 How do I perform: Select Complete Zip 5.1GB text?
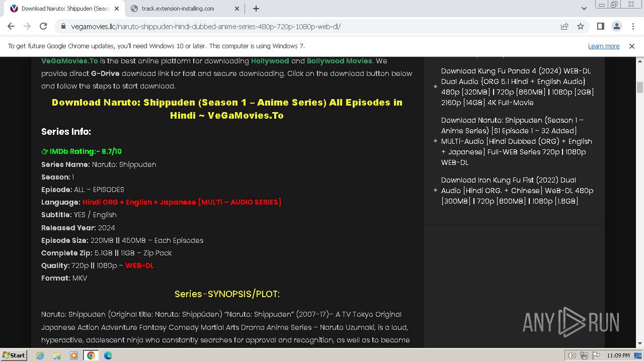pos(107,253)
